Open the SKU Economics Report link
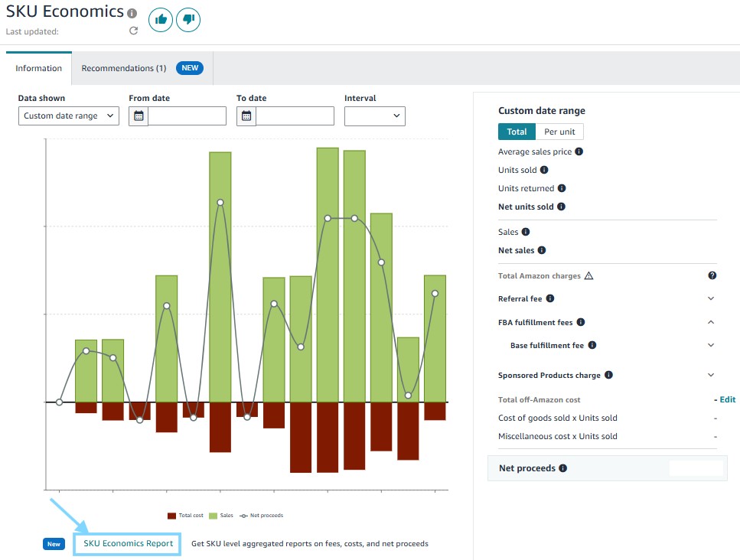The width and height of the screenshot is (740, 560). click(128, 544)
